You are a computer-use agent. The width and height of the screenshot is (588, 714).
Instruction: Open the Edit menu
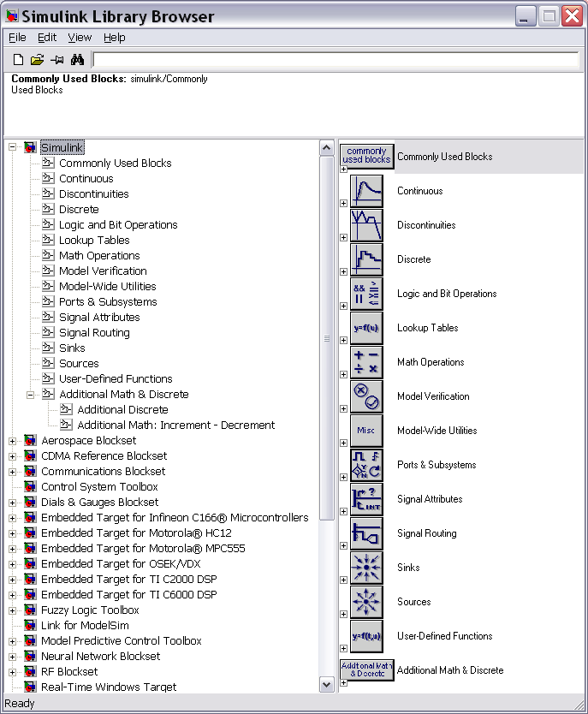point(47,38)
